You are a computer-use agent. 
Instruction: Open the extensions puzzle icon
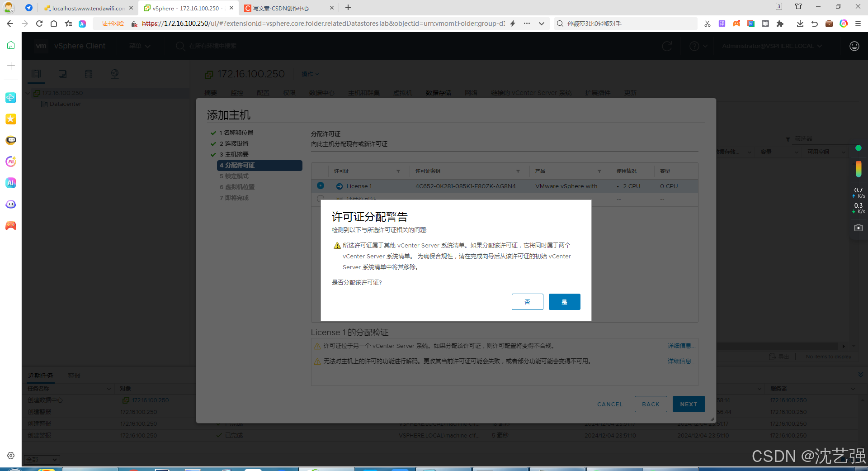coord(780,24)
